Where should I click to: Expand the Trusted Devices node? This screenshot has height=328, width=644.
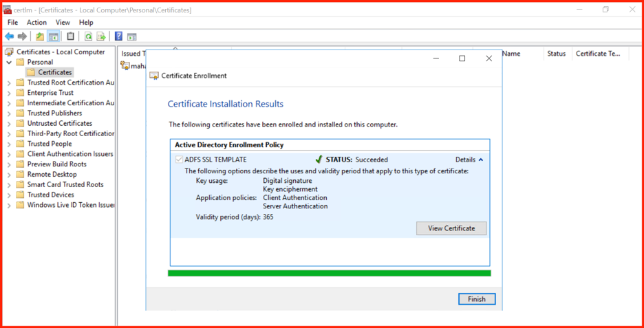pyautogui.click(x=9, y=195)
